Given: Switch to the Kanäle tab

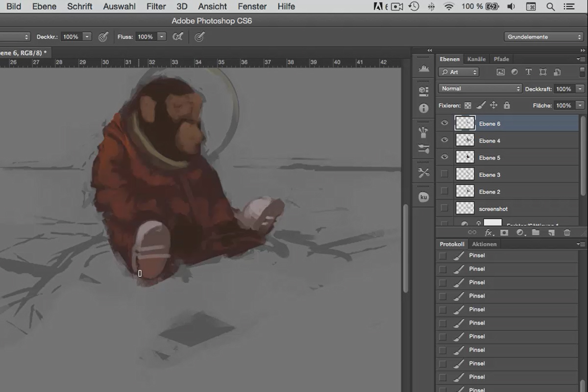Looking at the screenshot, I should [x=476, y=59].
